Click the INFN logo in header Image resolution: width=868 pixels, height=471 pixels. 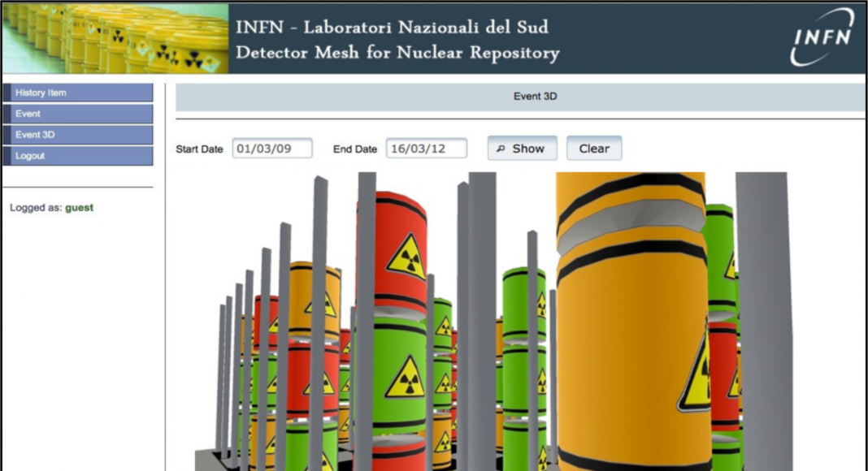point(822,37)
